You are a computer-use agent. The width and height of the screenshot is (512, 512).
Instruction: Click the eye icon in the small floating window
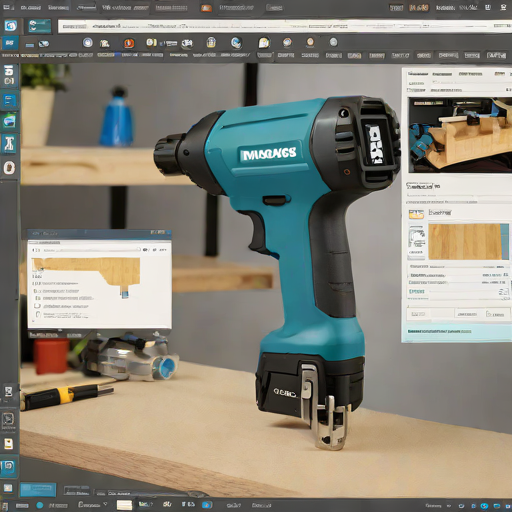(x=146, y=250)
